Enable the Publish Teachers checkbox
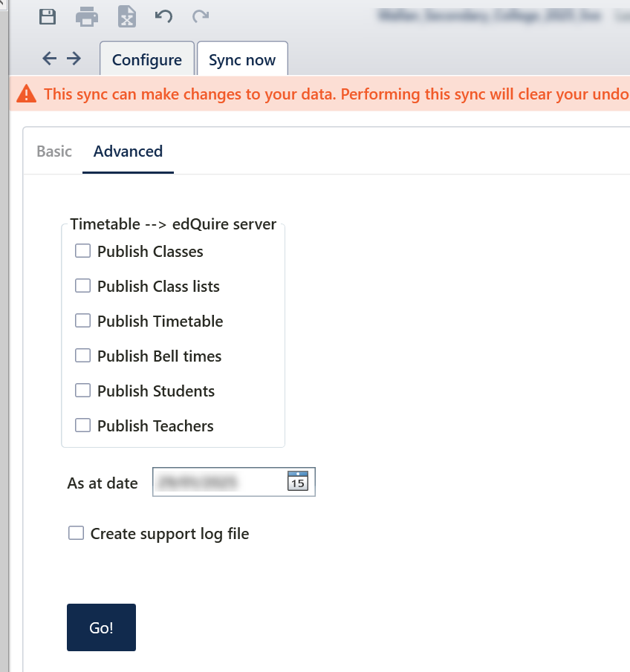This screenshot has height=672, width=630. pos(83,425)
